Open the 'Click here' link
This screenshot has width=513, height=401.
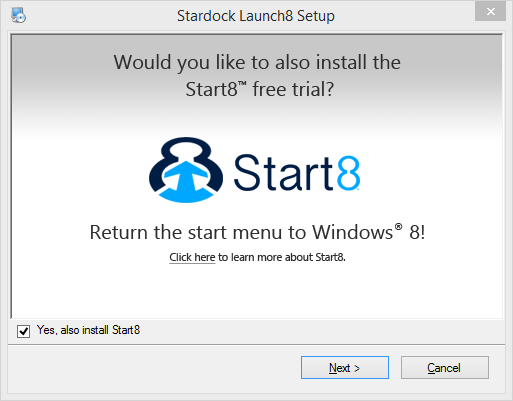pos(192,257)
